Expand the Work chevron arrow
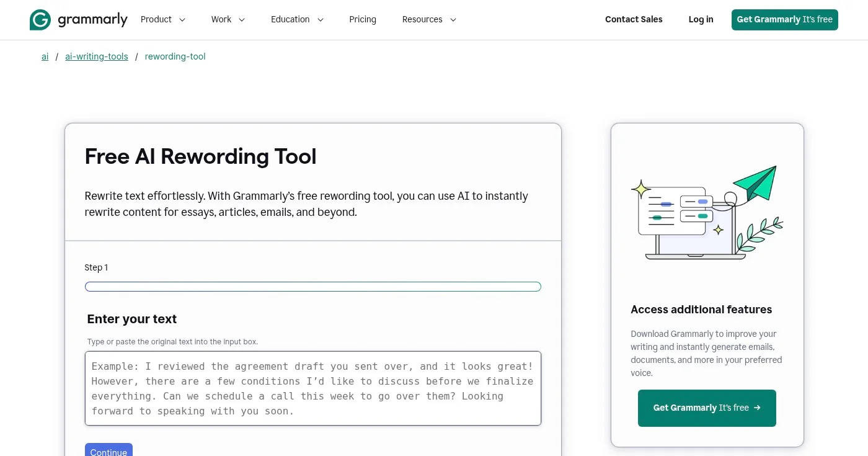The height and width of the screenshot is (456, 868). pos(242,20)
